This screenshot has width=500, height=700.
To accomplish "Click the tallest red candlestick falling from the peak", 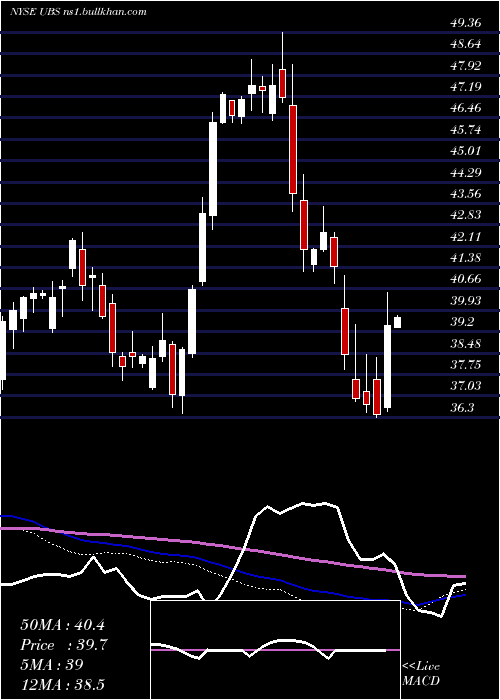I will [x=293, y=150].
